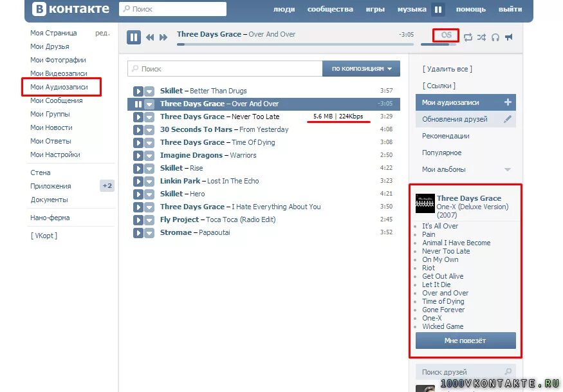The height and width of the screenshot is (392, 563).
Task: Click the headphones icon in player
Action: tap(495, 37)
